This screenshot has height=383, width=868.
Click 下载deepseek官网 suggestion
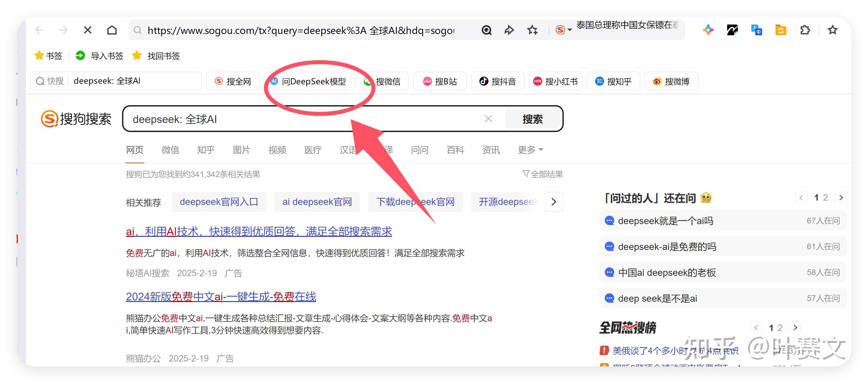[x=416, y=202]
